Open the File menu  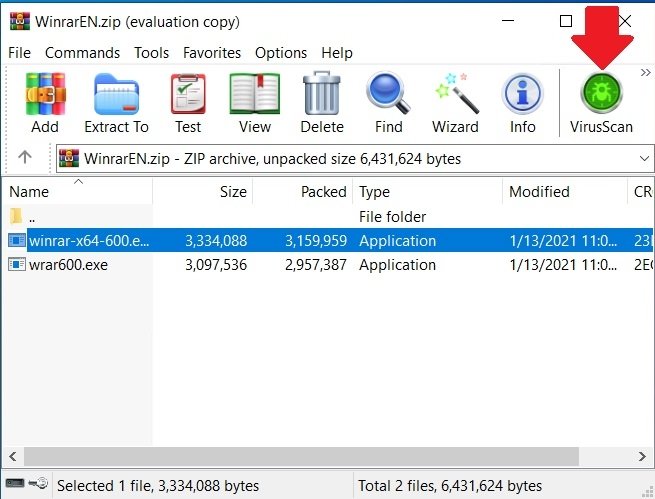click(x=19, y=53)
